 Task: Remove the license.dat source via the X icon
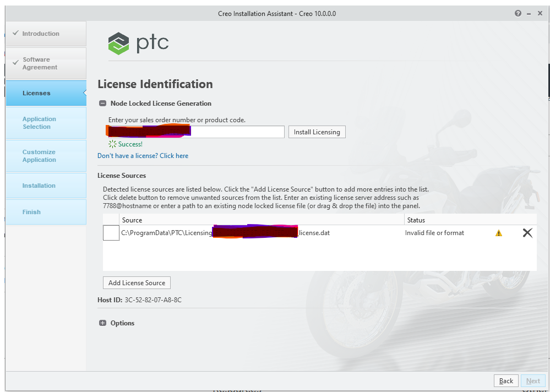coord(527,232)
